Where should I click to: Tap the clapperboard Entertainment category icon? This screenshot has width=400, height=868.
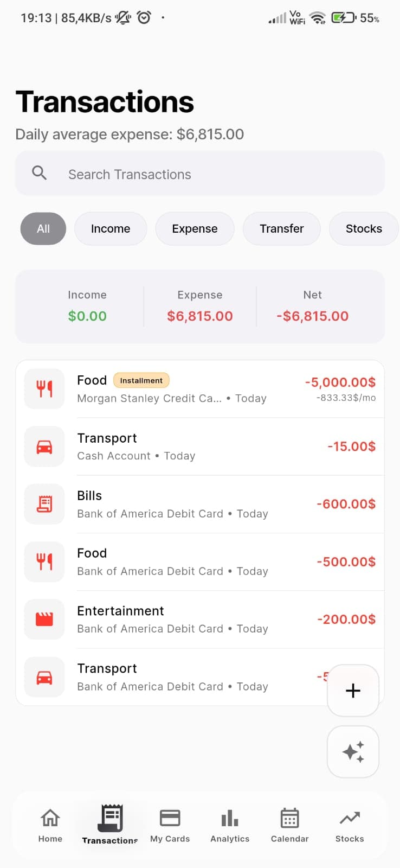[x=44, y=619]
